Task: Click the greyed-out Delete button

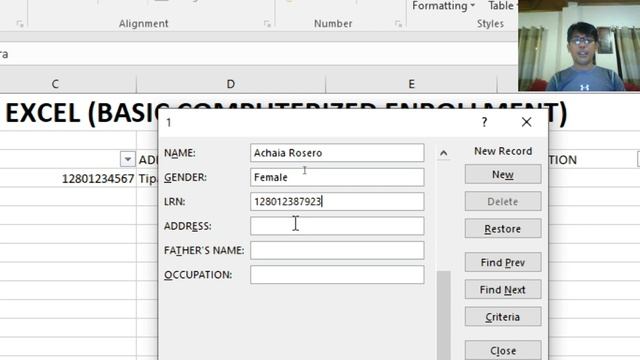Action: coord(503,201)
